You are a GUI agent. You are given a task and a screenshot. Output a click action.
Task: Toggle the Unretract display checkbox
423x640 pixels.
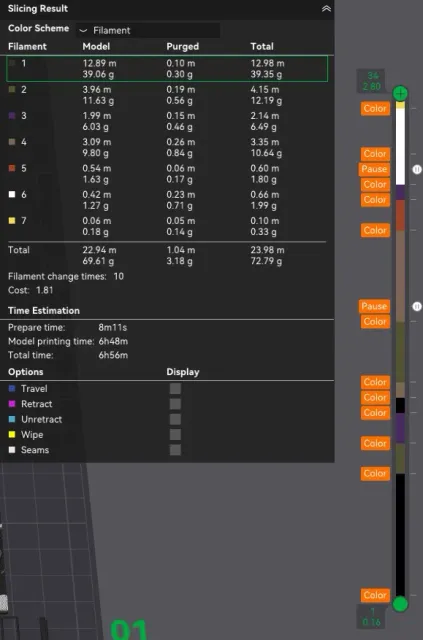[x=176, y=419]
